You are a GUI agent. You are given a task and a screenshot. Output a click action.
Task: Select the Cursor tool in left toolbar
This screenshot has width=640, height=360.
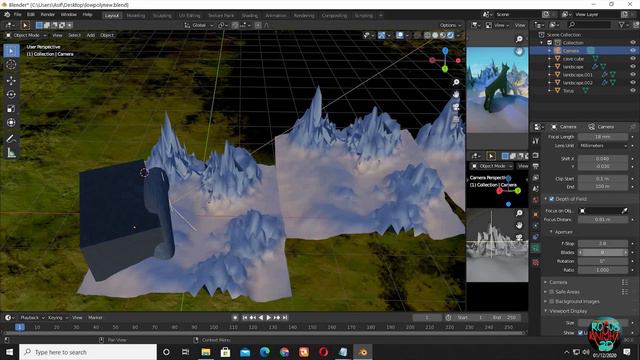click(11, 64)
